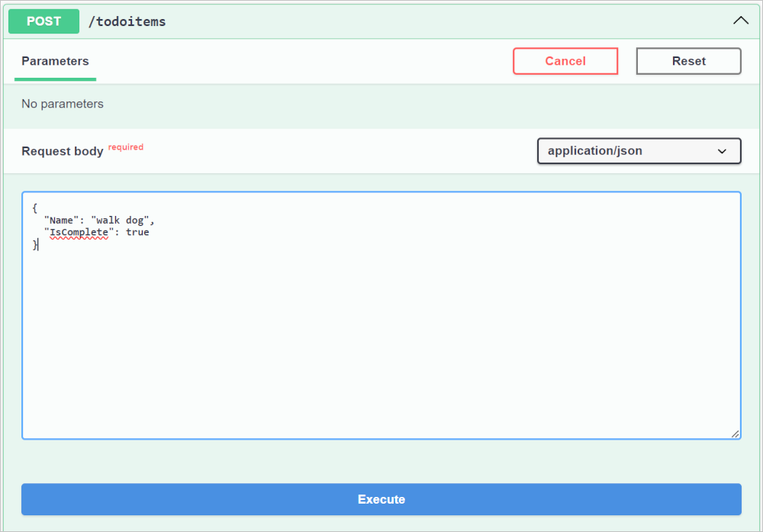Click the 'No parameters' text area
763x532 pixels.
pos(62,103)
